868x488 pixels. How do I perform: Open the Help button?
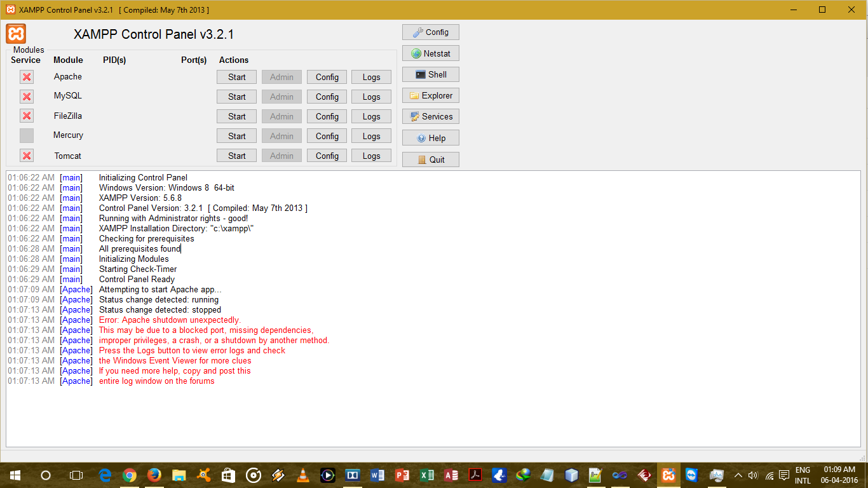431,138
